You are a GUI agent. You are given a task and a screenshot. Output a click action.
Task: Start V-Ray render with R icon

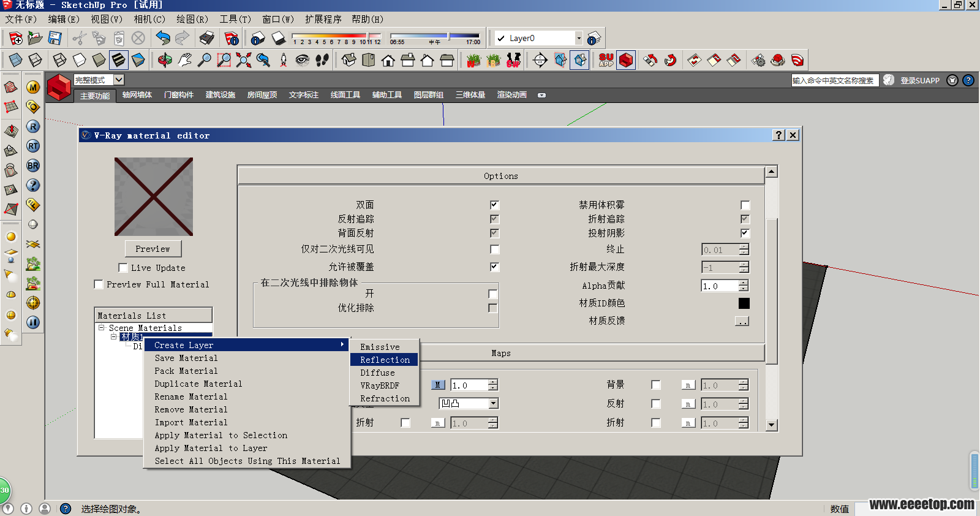click(x=33, y=126)
